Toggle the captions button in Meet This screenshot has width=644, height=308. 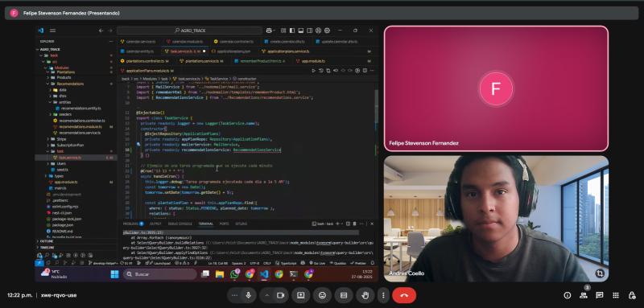[344, 295]
